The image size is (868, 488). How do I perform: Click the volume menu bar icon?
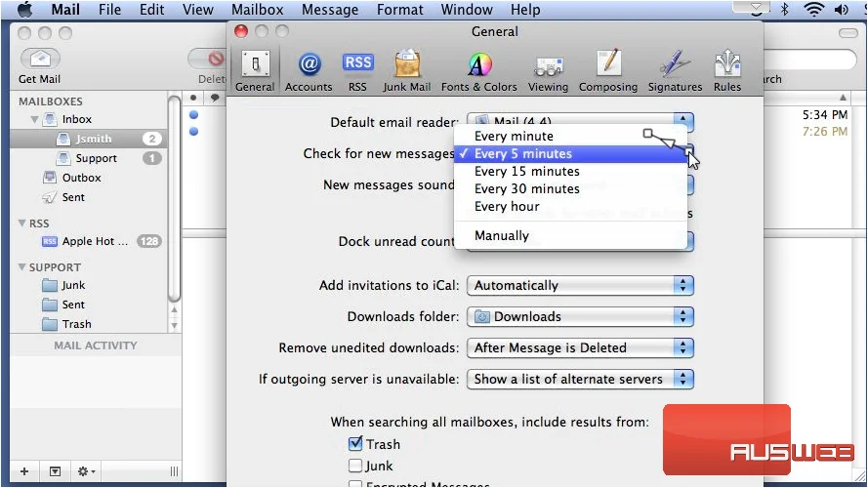coord(842,9)
